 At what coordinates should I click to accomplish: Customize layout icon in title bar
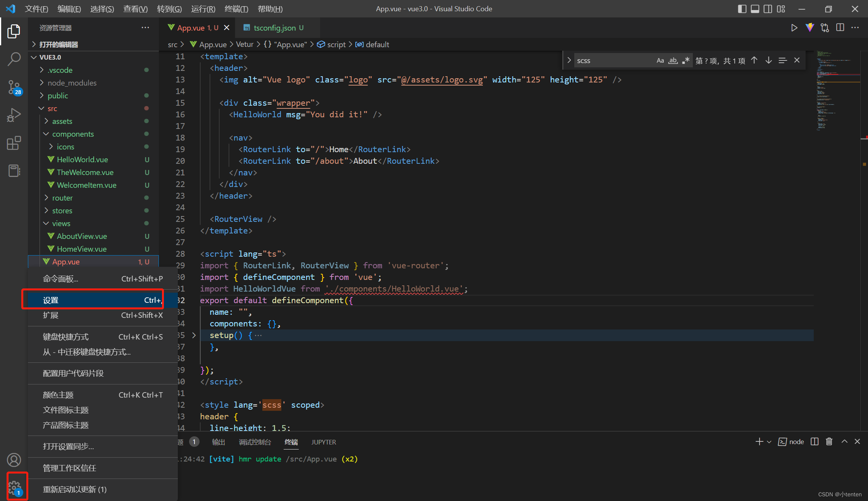[781, 9]
